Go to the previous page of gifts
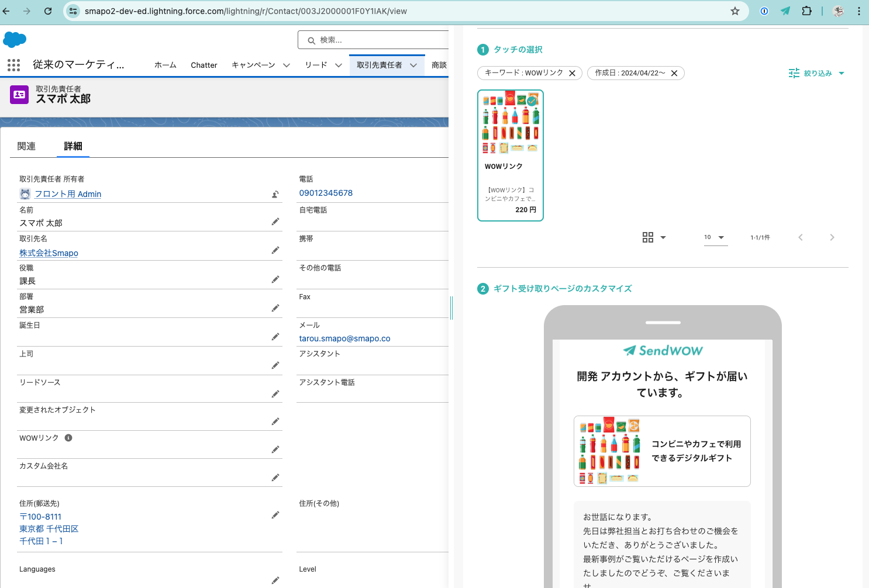 click(x=801, y=237)
